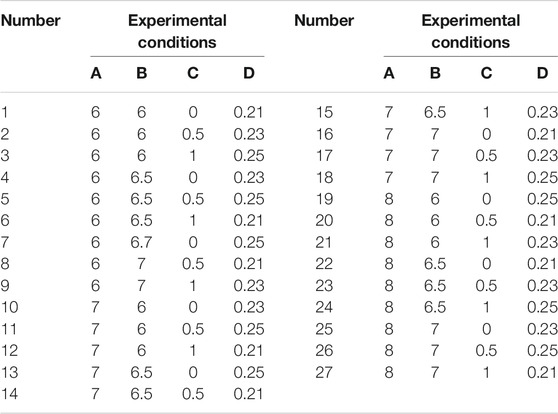Image resolution: width=558 pixels, height=414 pixels.
Task: Select the 6.7 value in row 7
Action: pos(141,242)
